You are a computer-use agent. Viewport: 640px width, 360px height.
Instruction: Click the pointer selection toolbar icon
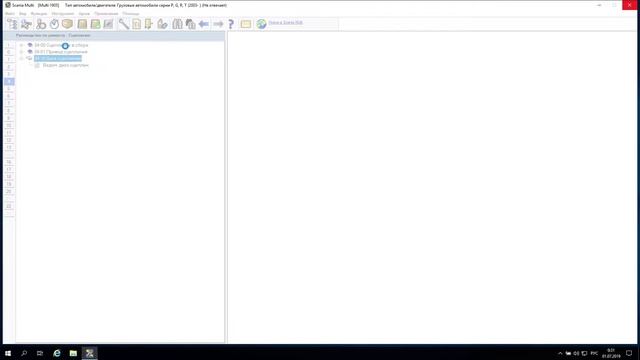[27, 24]
